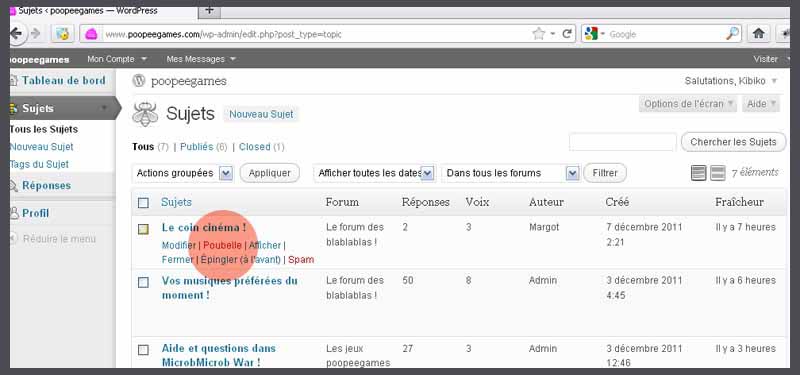Switch to list view mode icon

point(698,173)
